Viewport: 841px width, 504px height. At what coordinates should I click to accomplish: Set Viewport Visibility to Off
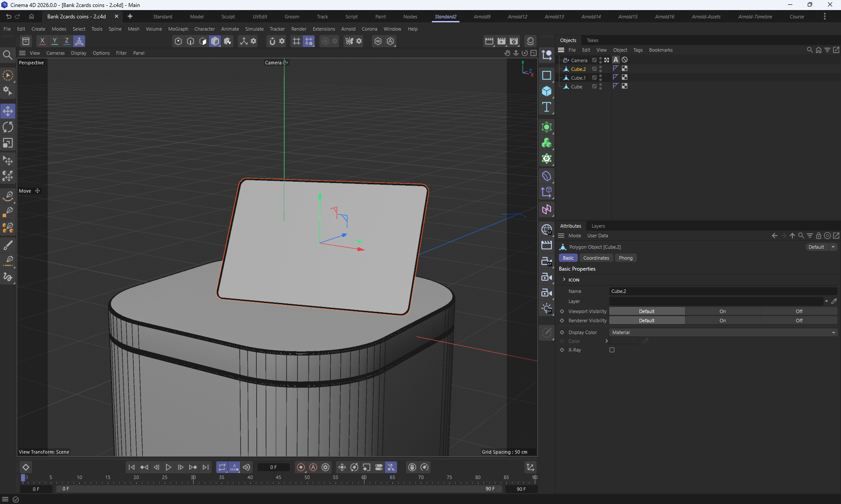pyautogui.click(x=799, y=311)
